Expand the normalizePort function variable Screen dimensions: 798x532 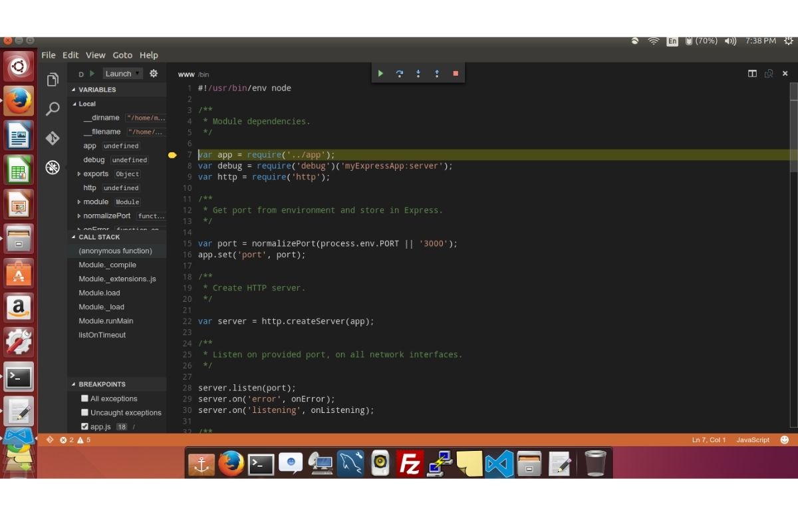pyautogui.click(x=79, y=216)
